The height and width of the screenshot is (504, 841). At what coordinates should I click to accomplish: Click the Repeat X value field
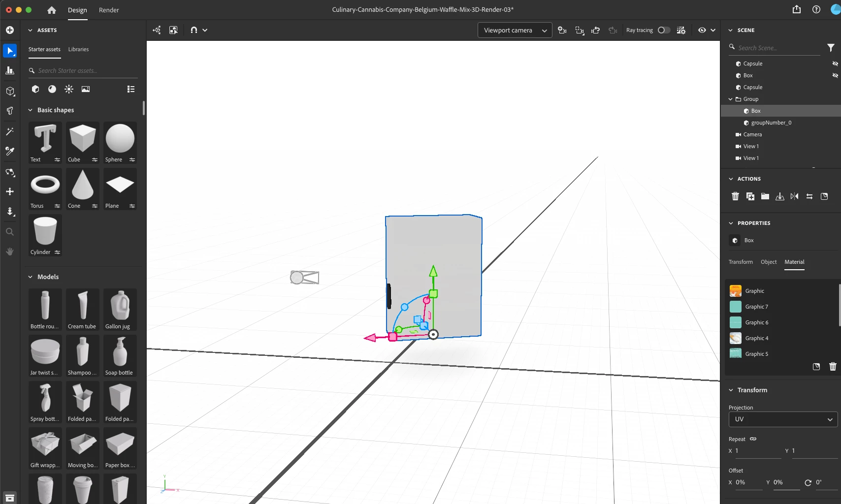(x=758, y=451)
